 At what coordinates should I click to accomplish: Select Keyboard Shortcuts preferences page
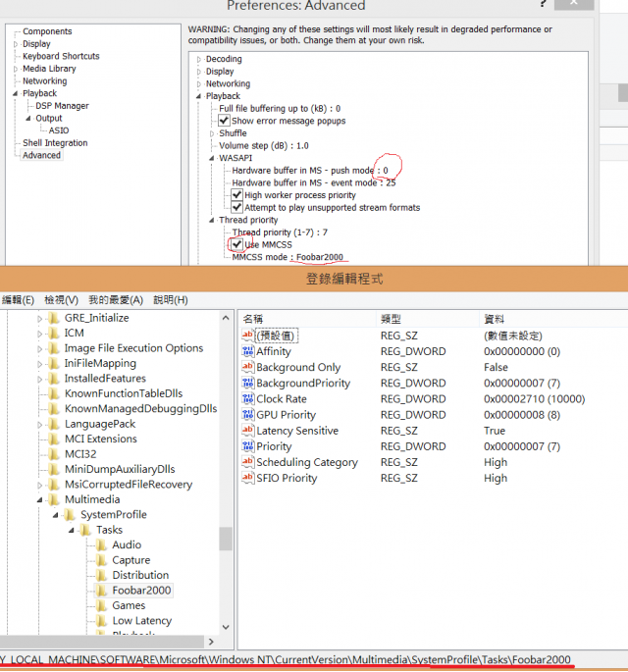coord(61,56)
